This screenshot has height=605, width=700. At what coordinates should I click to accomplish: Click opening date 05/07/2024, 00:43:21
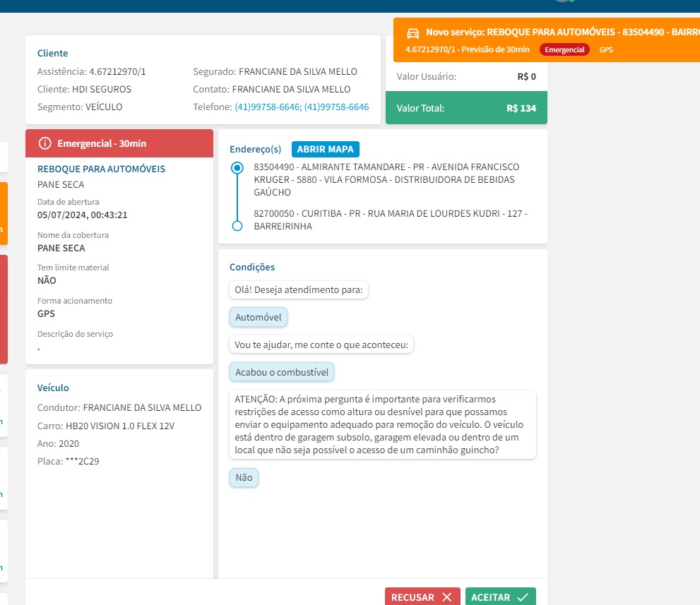pos(82,215)
